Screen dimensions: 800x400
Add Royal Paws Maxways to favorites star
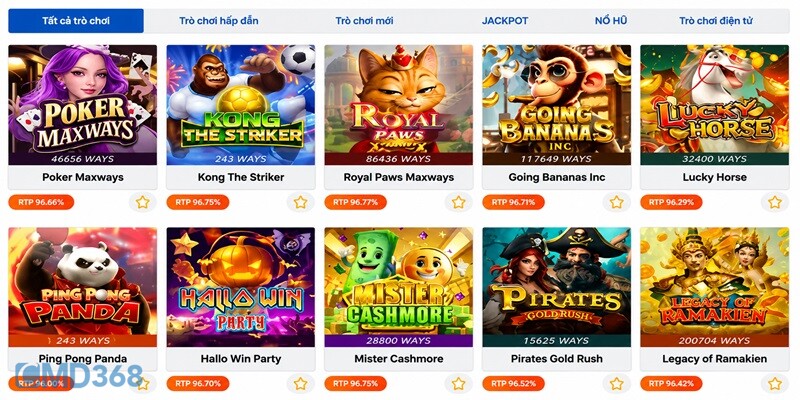[459, 203]
